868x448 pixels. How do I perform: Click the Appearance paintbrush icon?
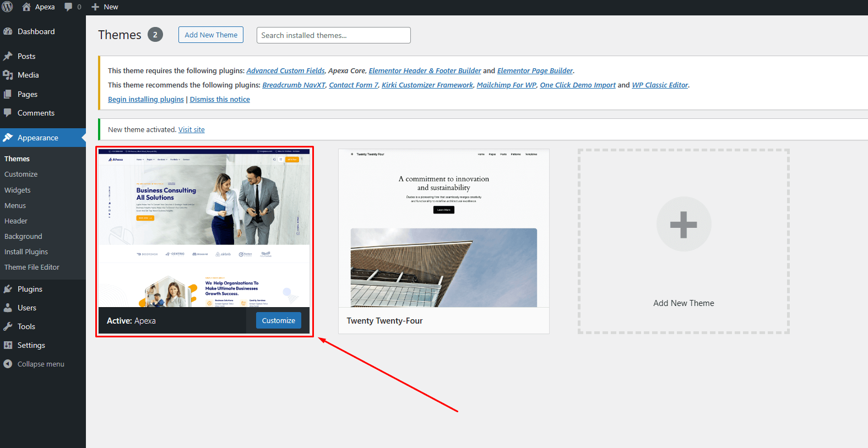(8, 138)
